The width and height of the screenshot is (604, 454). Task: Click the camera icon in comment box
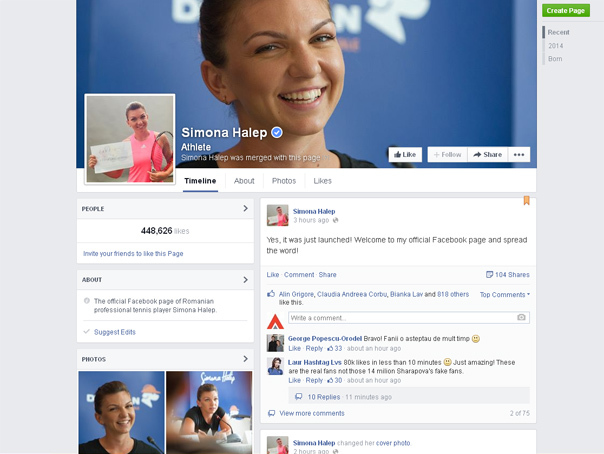pos(521,317)
